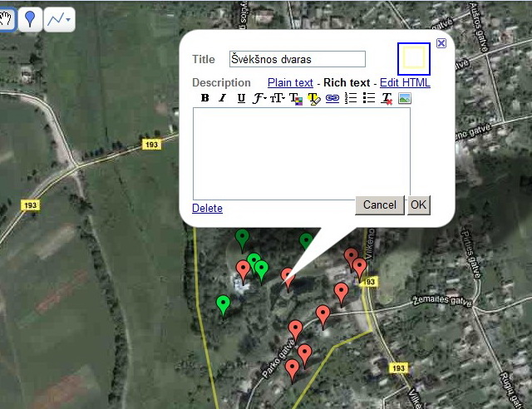This screenshot has width=532, height=409.
Task: Click the Title input field
Action: pyautogui.click(x=297, y=59)
